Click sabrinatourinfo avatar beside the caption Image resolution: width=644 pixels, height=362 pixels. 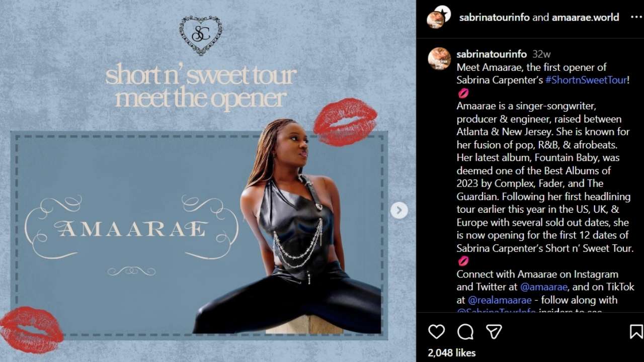tap(439, 58)
